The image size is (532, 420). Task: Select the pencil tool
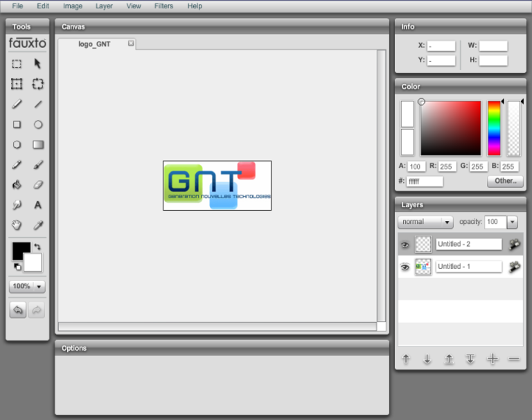point(17,104)
